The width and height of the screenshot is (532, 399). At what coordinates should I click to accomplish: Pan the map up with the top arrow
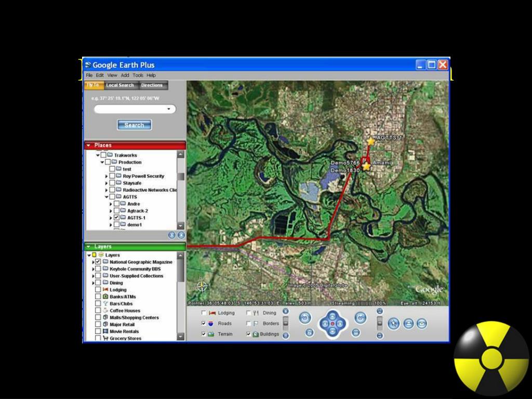tap(332, 316)
